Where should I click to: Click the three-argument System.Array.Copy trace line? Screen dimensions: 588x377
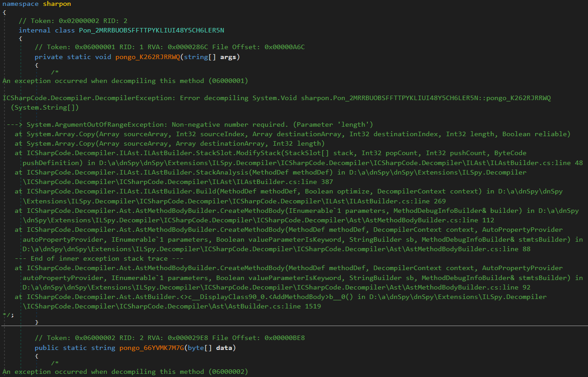170,143
